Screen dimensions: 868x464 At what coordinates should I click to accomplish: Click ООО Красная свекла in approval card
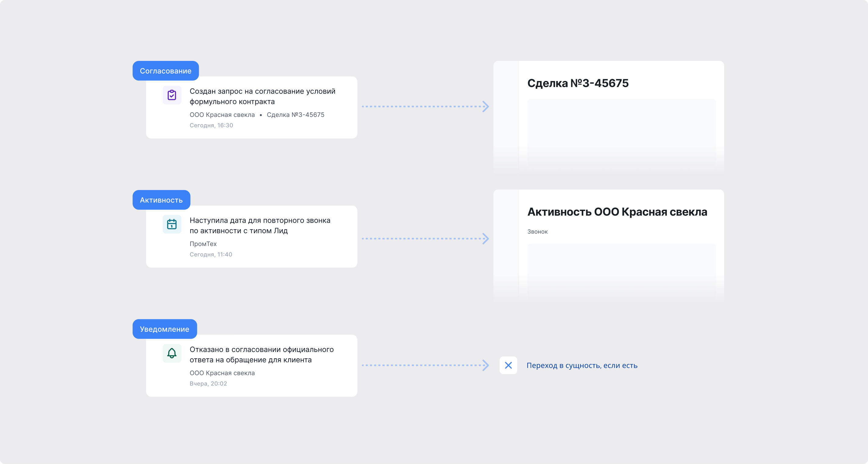point(222,115)
